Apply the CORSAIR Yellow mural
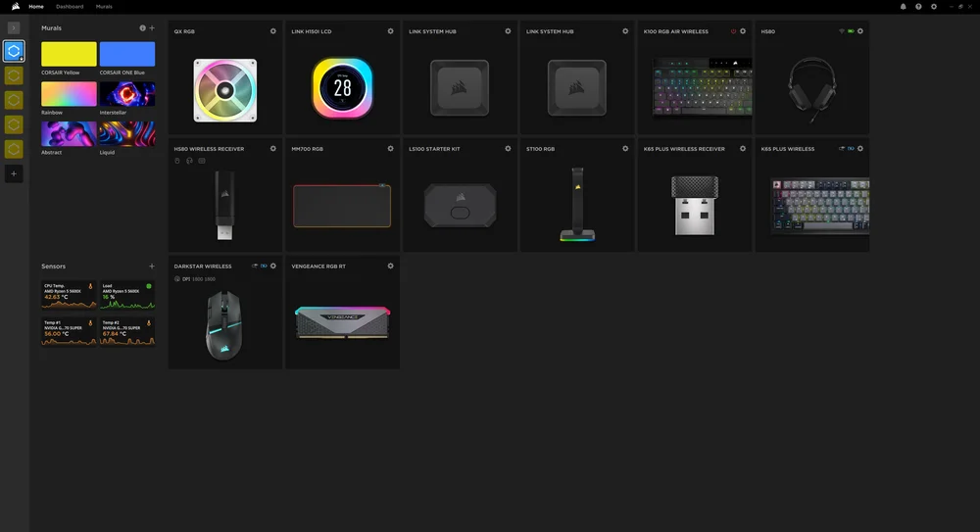Image resolution: width=980 pixels, height=532 pixels. click(69, 54)
